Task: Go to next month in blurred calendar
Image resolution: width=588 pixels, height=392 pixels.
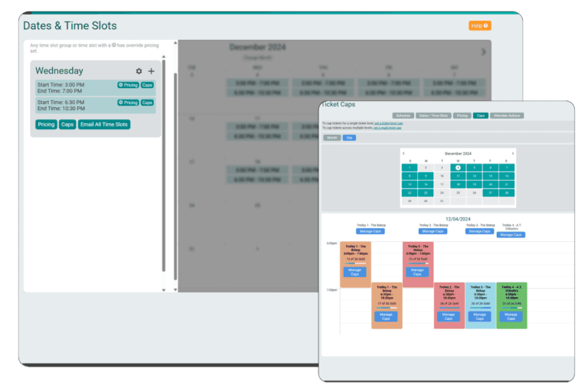Action: [483, 52]
